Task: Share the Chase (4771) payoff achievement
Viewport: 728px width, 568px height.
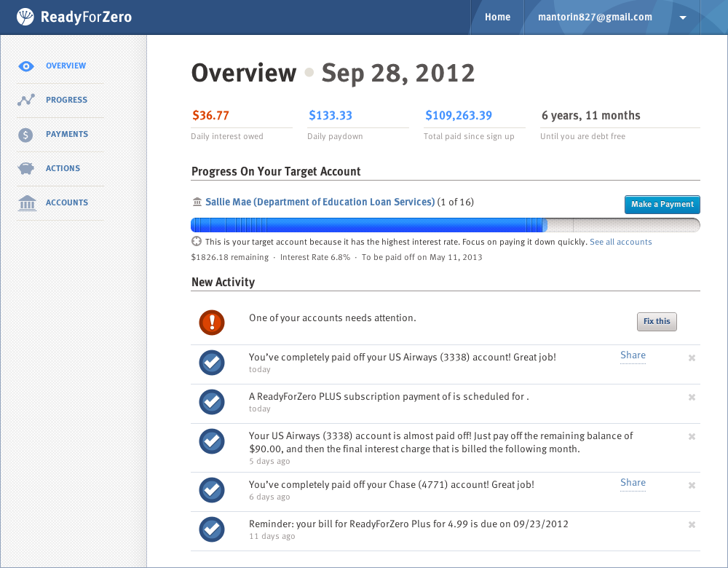Action: 633,483
